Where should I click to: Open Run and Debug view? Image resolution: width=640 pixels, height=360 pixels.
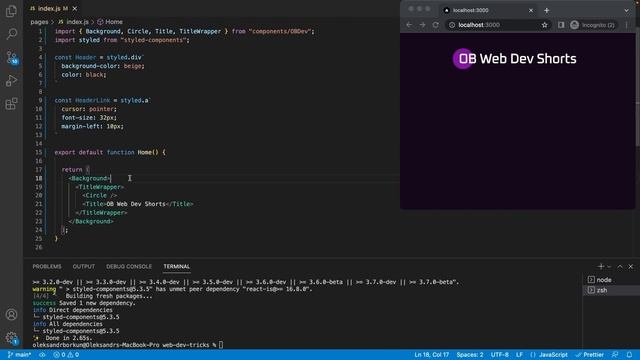(11, 80)
